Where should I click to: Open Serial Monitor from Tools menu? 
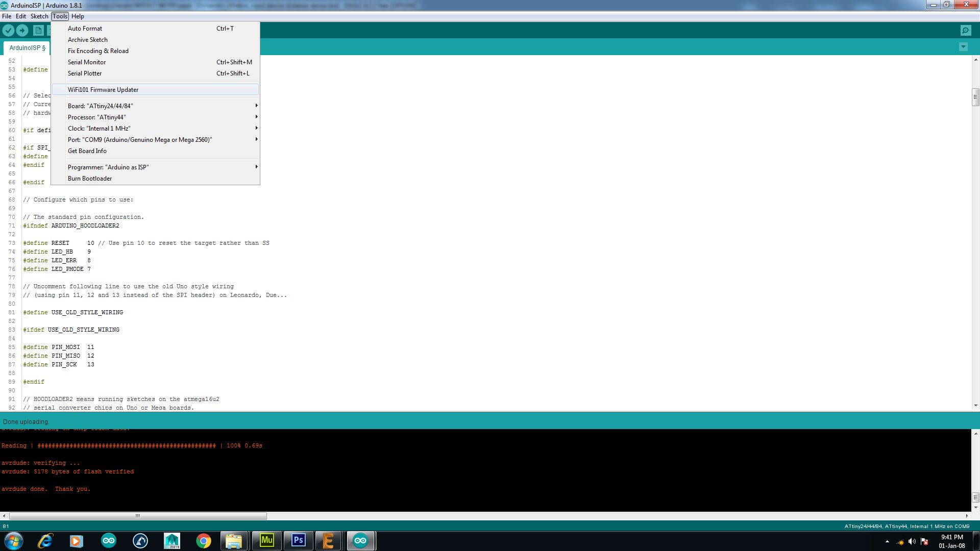click(156, 62)
